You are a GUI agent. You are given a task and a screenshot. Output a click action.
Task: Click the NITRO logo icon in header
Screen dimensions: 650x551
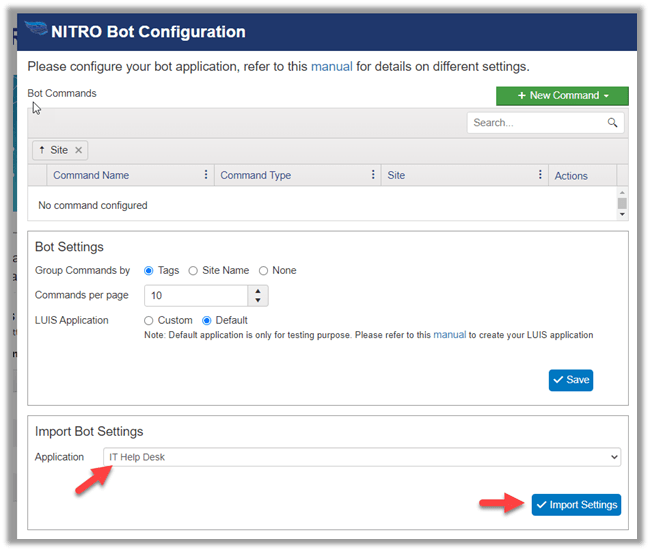point(36,28)
